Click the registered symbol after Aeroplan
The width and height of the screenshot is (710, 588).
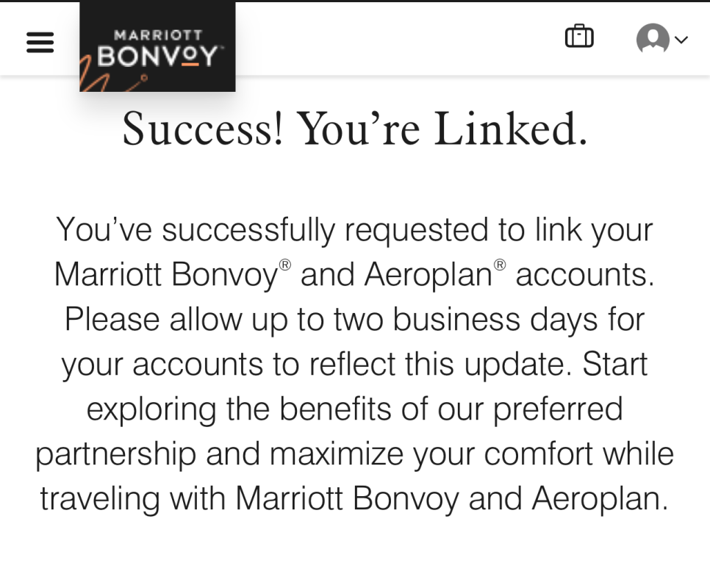coord(500,265)
